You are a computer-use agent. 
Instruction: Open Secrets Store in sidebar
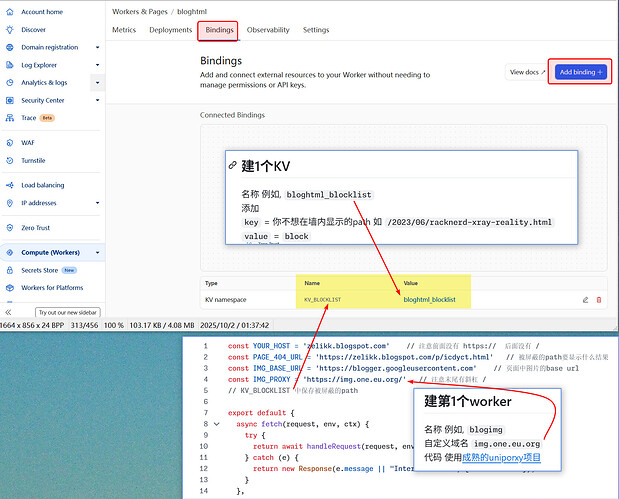pyautogui.click(x=39, y=270)
